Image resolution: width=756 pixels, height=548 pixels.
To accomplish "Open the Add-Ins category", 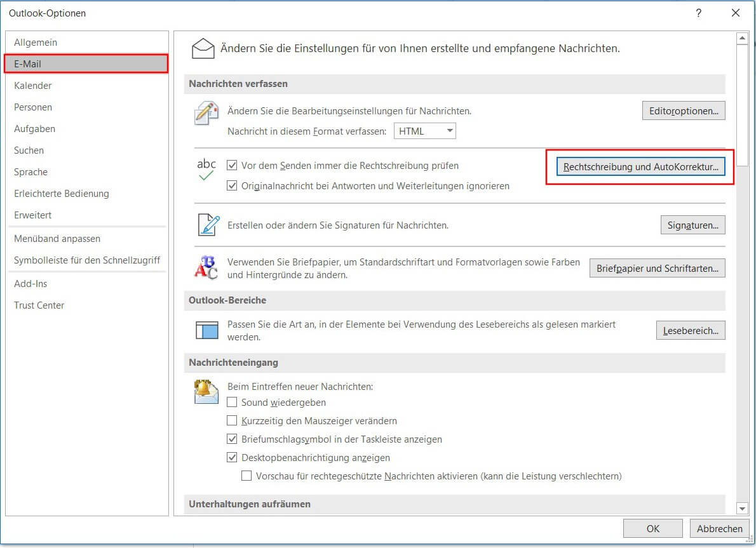I will point(87,284).
